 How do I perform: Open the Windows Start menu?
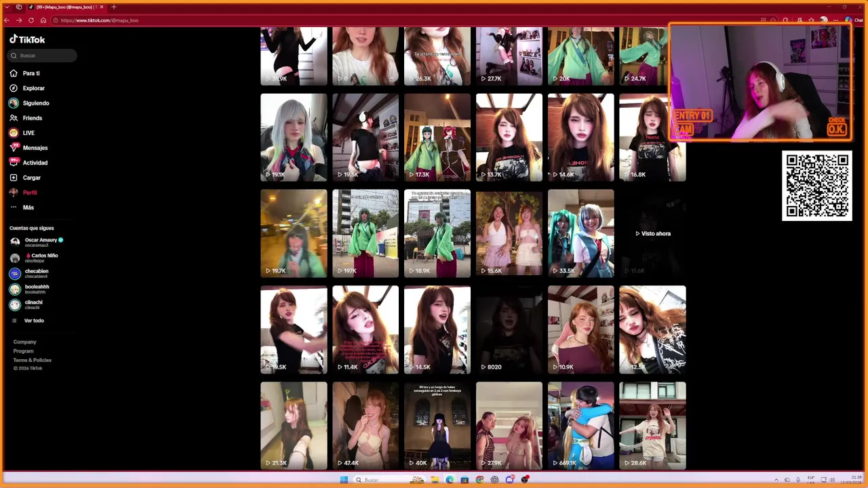pos(344,480)
